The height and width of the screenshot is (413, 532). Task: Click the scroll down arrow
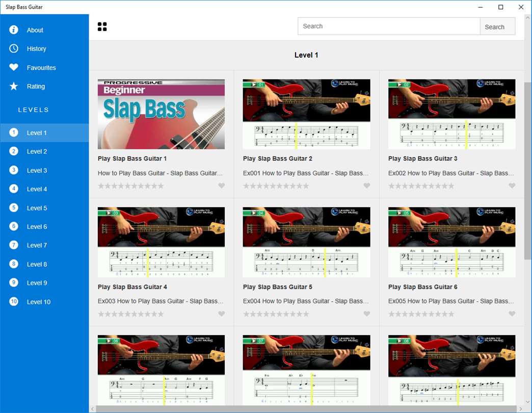(x=528, y=402)
